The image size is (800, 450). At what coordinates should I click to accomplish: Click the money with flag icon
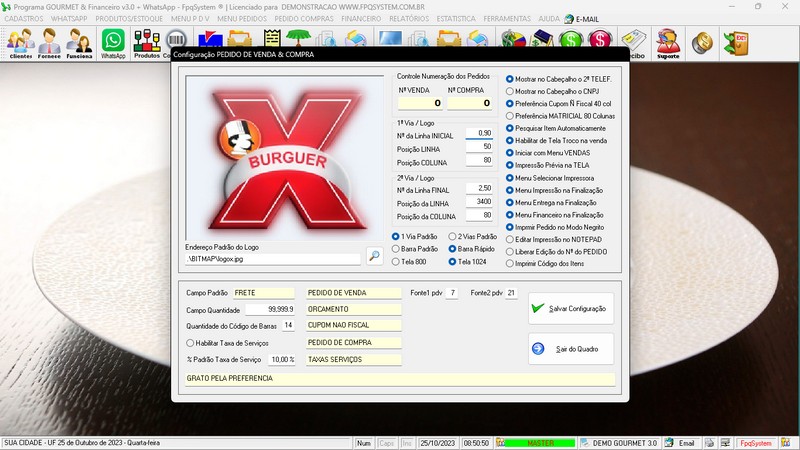513,39
